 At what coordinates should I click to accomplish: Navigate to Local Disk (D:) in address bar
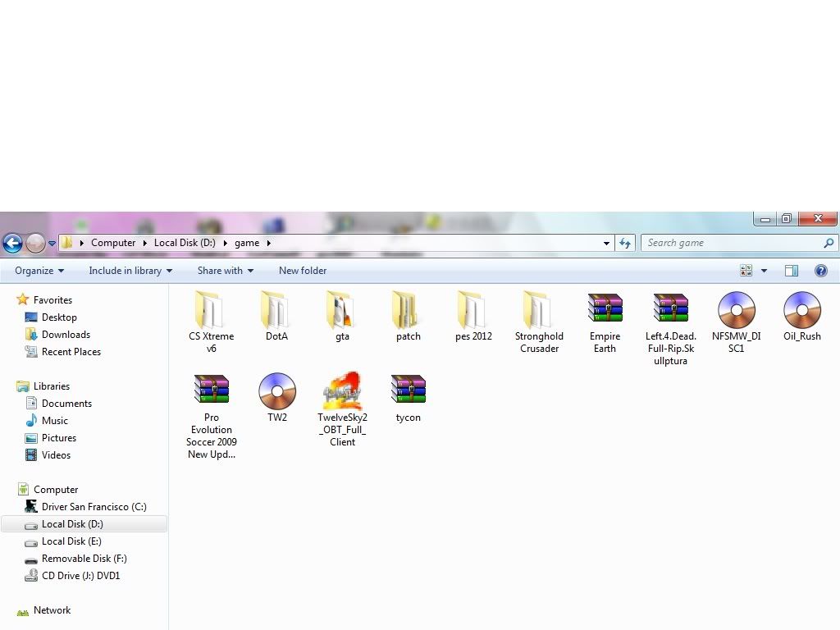pos(185,243)
